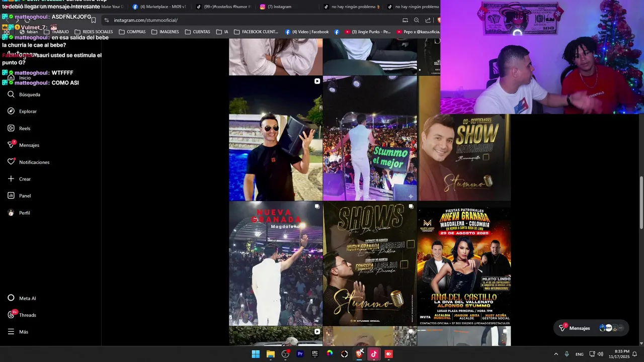644x362 pixels.
Task: Open Windows notifications bell
Action: pyautogui.click(x=635, y=354)
